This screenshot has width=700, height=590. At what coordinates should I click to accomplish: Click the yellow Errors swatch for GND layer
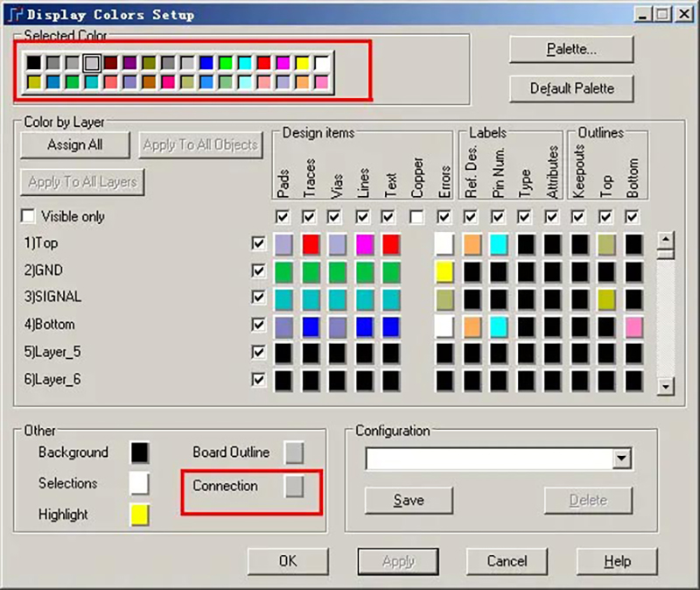[x=444, y=271]
